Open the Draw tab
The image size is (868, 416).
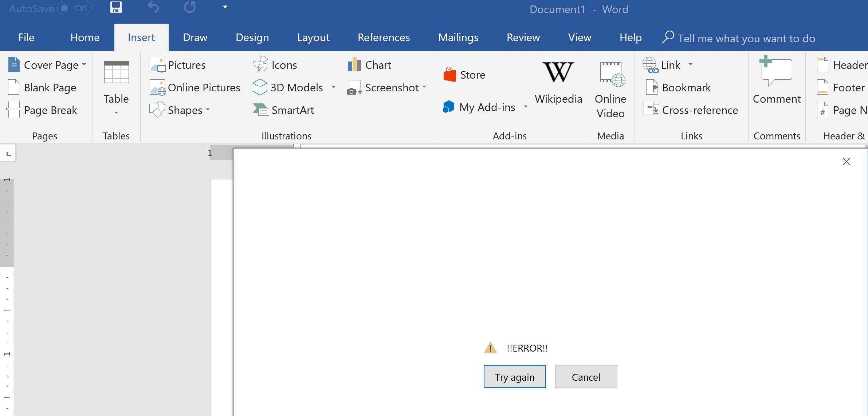click(195, 37)
